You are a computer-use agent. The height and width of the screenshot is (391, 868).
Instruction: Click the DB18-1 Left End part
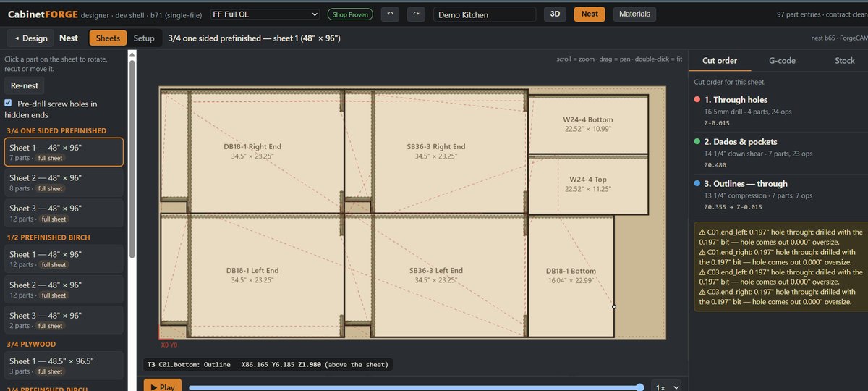pos(252,274)
